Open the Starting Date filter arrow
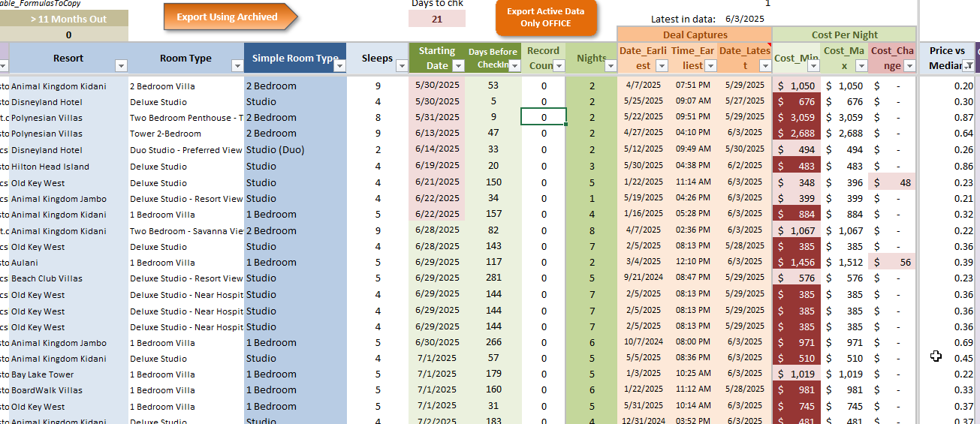The height and width of the screenshot is (424, 980). [458, 66]
